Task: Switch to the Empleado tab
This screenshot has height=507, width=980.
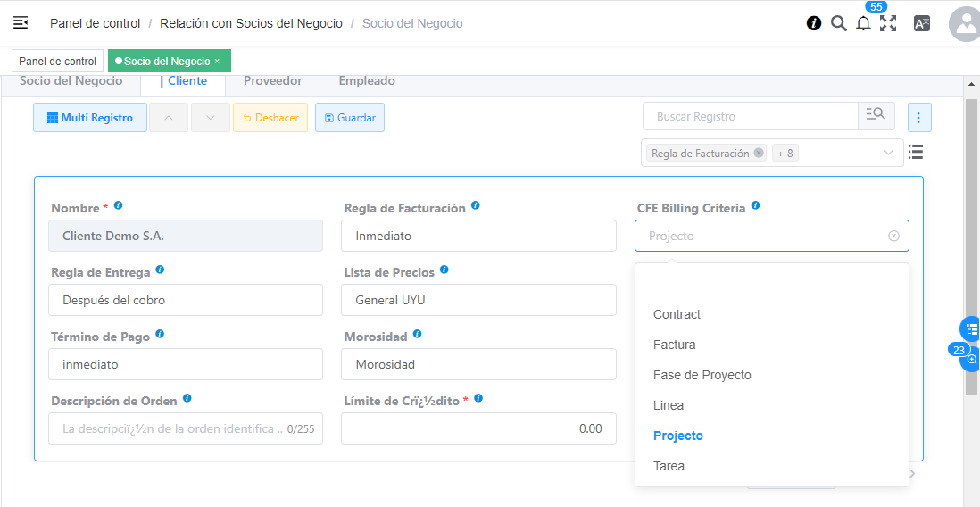Action: click(367, 81)
